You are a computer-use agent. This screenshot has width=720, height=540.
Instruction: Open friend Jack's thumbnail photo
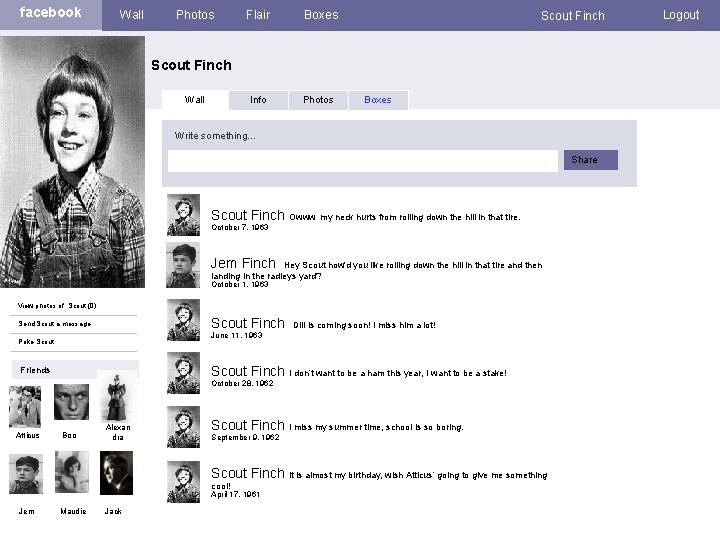click(117, 473)
